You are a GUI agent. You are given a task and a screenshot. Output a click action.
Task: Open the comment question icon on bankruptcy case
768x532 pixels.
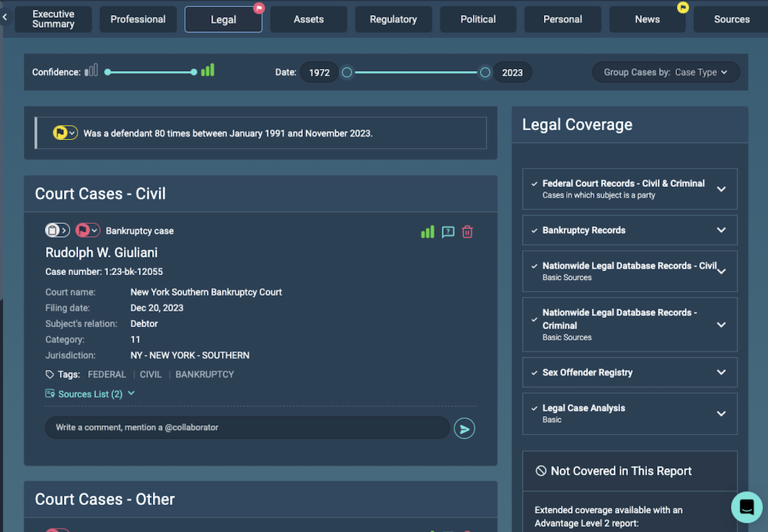448,232
